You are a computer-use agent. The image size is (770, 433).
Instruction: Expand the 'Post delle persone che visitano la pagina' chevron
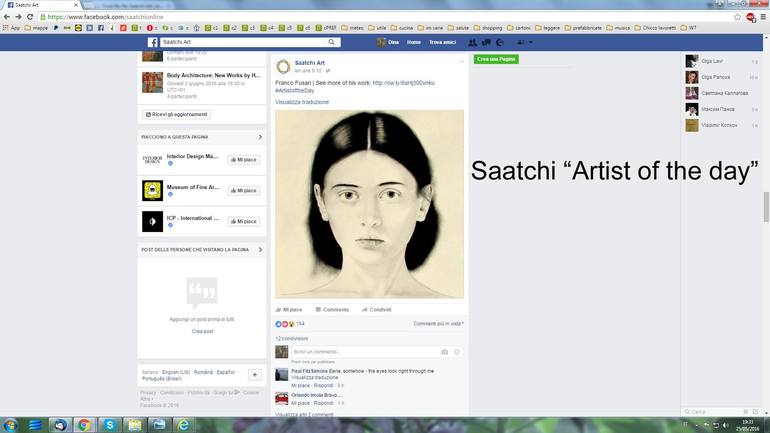tap(260, 250)
